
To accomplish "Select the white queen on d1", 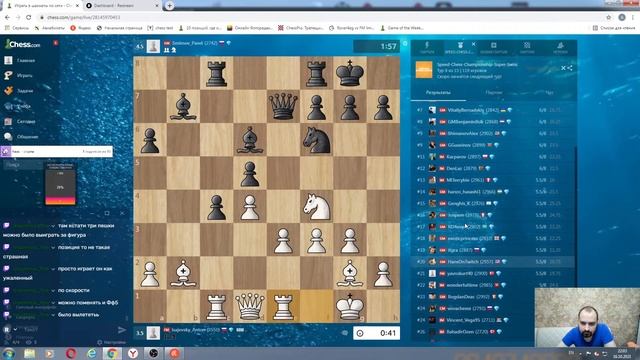I will coord(250,306).
